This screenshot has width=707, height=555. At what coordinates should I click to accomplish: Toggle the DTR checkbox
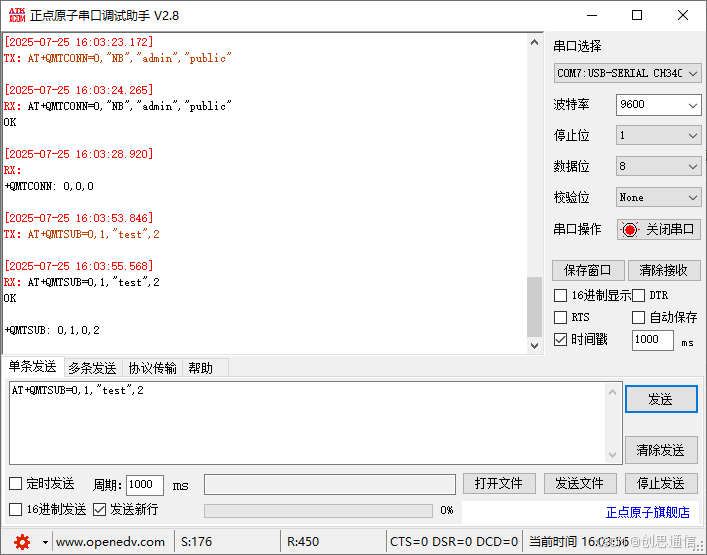click(638, 296)
